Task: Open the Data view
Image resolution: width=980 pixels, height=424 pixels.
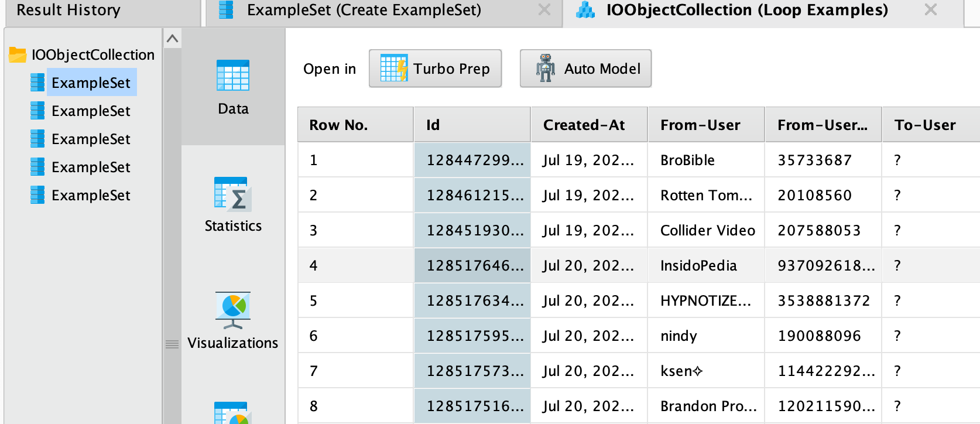Action: tap(233, 87)
